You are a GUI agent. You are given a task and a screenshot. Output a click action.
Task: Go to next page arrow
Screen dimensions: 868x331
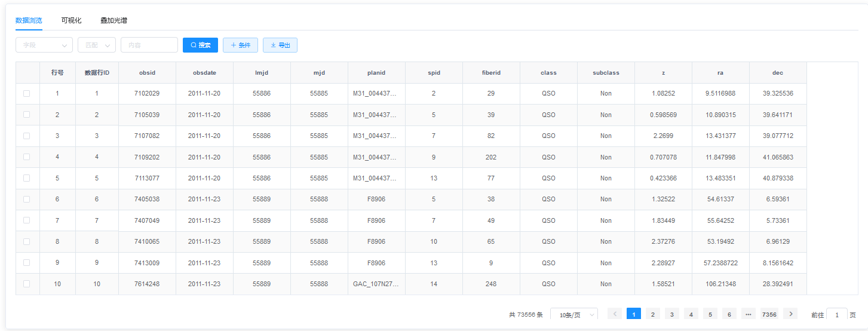(x=790, y=314)
